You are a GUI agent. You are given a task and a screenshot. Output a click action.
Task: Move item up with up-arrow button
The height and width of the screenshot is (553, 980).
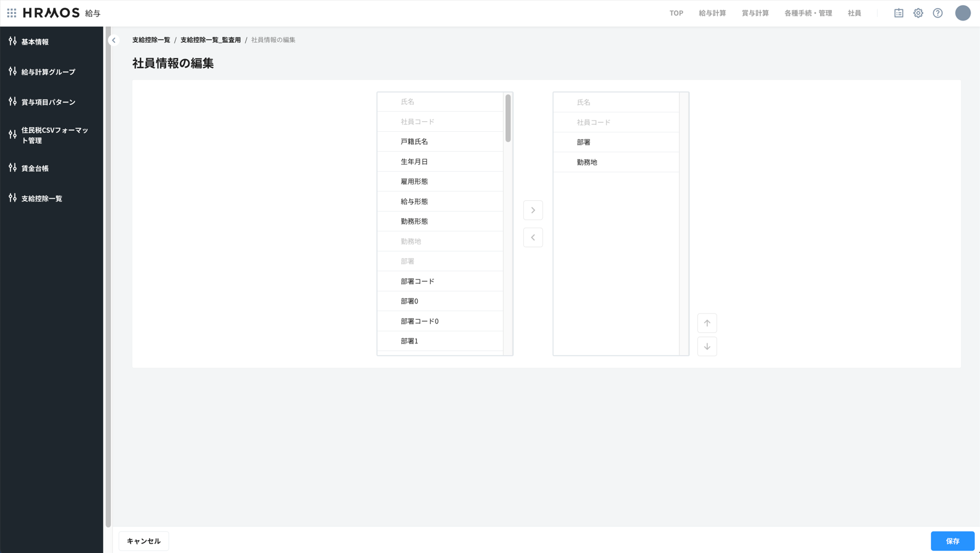pos(707,323)
